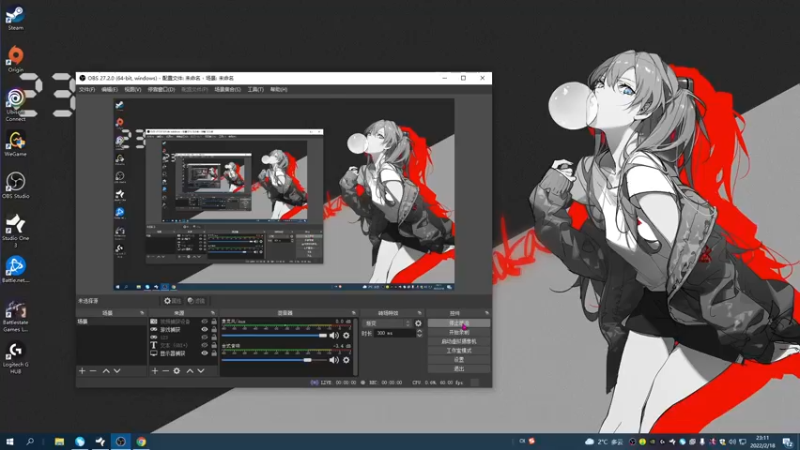Launch Studio One 3 desktop shortcut
Image resolution: width=800 pixels, height=450 pixels.
click(x=15, y=231)
